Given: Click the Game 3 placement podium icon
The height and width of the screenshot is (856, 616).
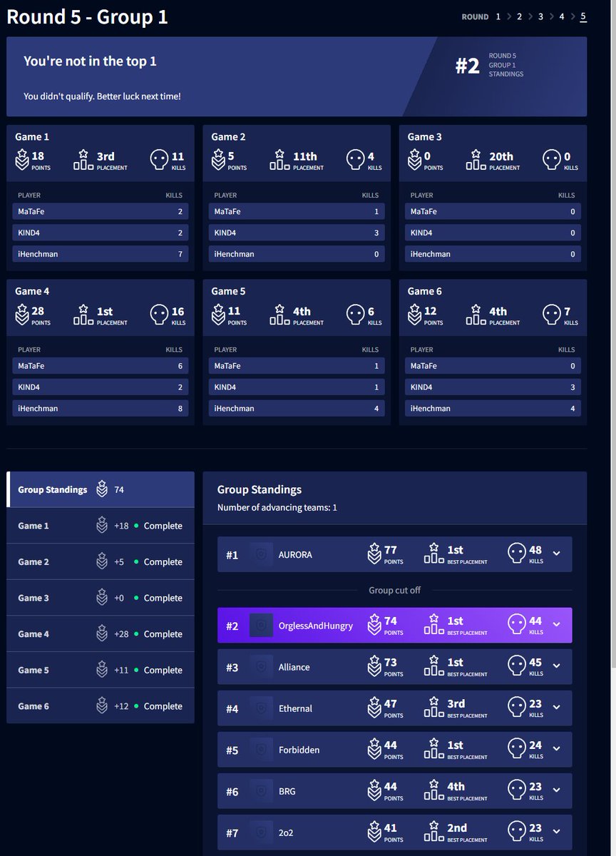Looking at the screenshot, I should (x=476, y=160).
